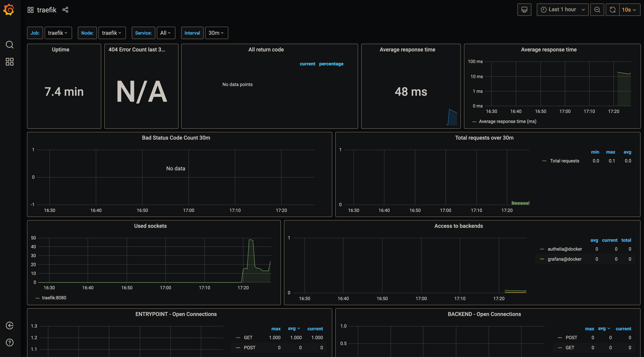Click the sign-in icon in sidebar
This screenshot has height=357, width=644.
[x=9, y=325]
